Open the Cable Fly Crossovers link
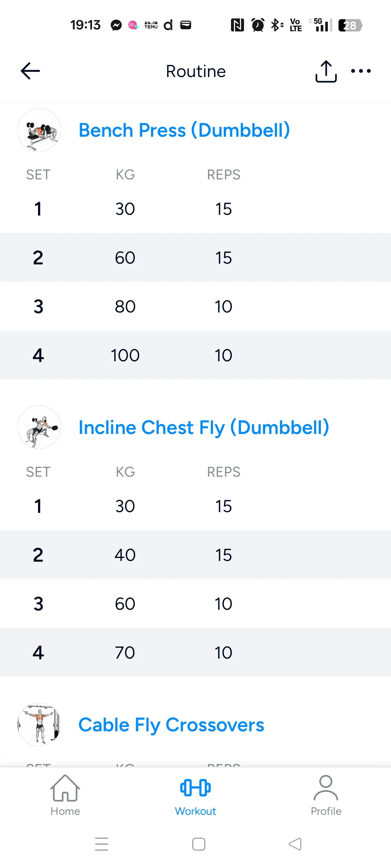The height and width of the screenshot is (868, 391). click(x=171, y=725)
